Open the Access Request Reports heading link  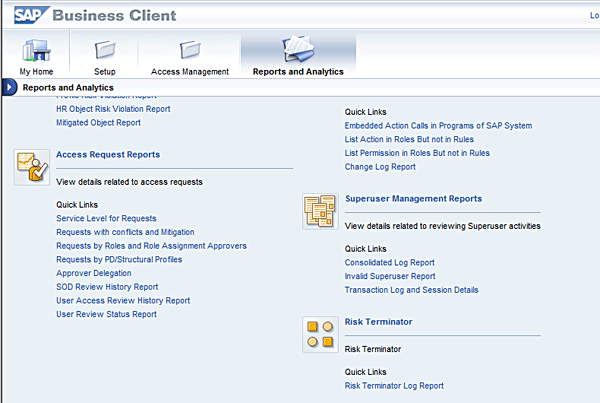coord(108,155)
